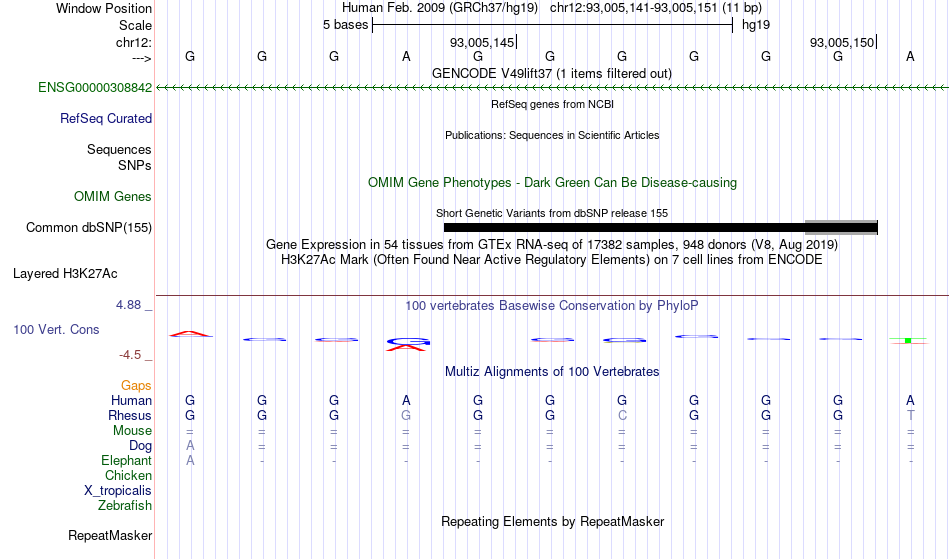
Task: Click the A base in the Dog row
Action: (190, 446)
